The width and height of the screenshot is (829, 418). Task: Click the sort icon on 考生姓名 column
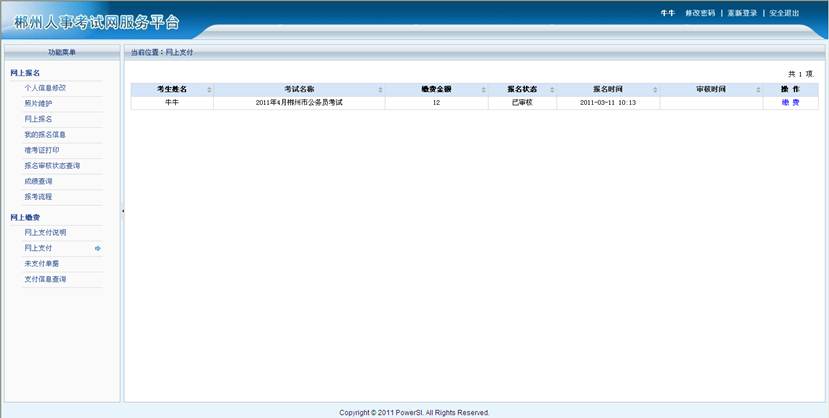coord(209,90)
